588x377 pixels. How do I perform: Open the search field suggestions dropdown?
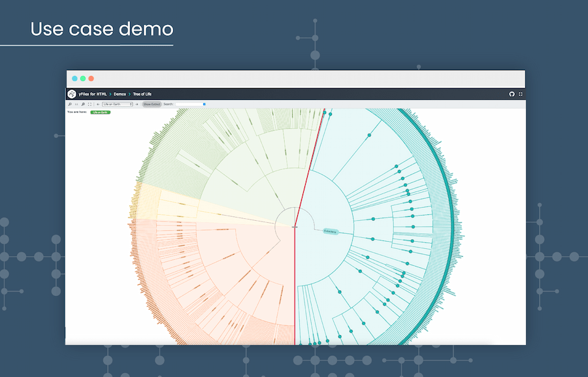(204, 104)
